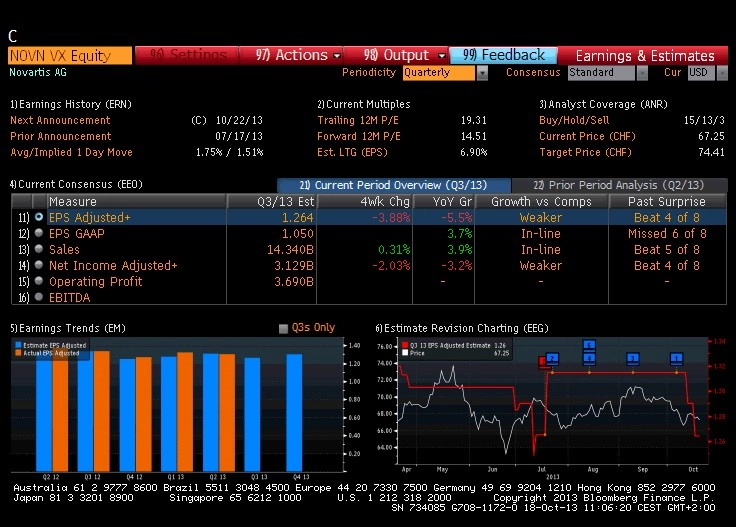Select the Operating Profit radio button
736x527 pixels.
point(39,281)
